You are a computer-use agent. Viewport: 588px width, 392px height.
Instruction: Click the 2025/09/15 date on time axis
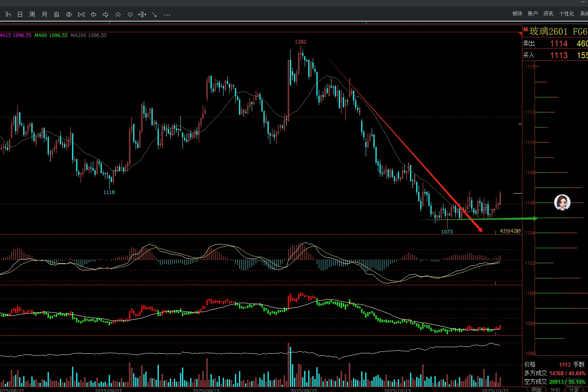tap(206, 390)
